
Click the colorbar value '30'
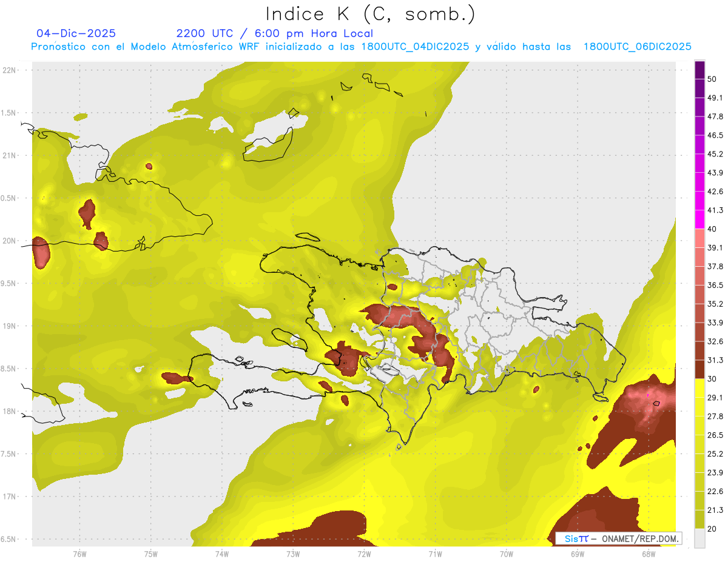point(712,379)
